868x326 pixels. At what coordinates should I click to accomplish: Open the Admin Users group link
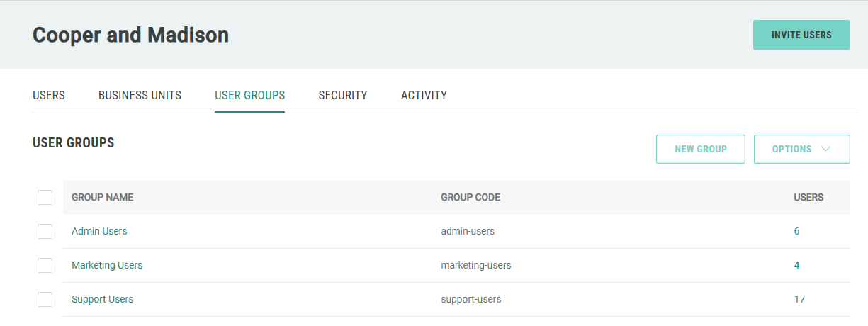[x=99, y=231]
